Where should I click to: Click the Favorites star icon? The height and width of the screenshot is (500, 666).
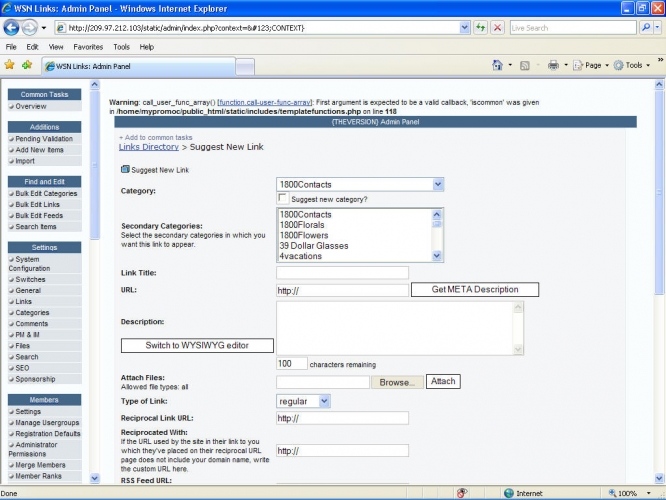tap(9, 65)
